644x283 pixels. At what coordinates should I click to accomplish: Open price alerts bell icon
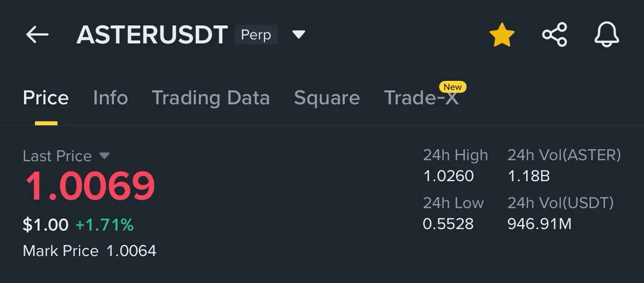click(607, 35)
